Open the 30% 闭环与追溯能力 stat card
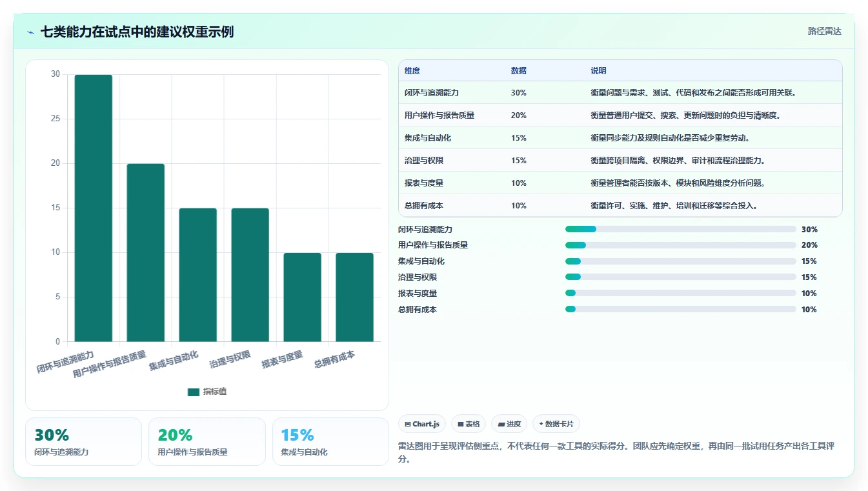The image size is (868, 491). click(x=83, y=441)
